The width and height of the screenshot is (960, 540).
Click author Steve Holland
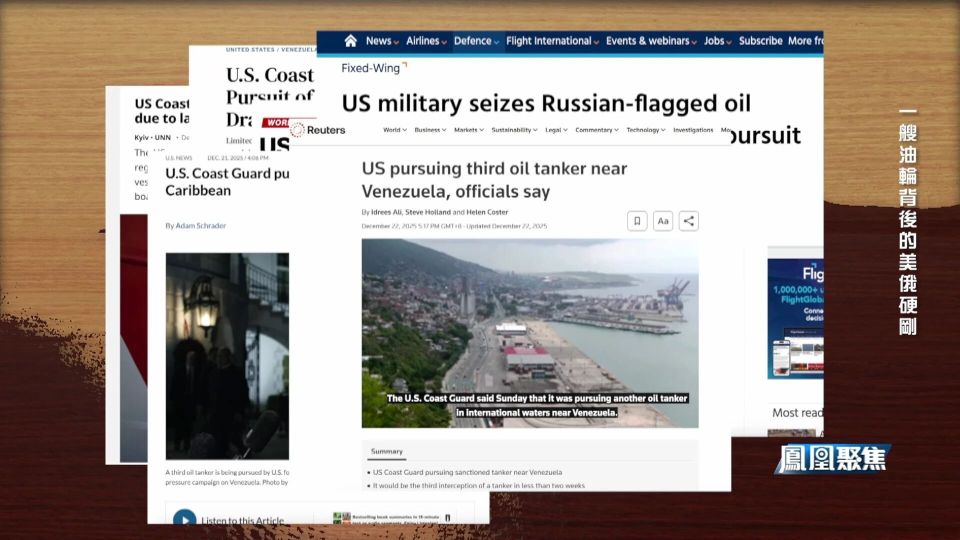pyautogui.click(x=427, y=212)
